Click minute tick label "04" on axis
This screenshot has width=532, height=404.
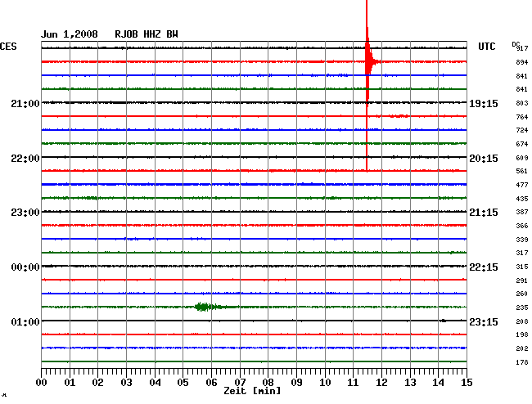coord(155,383)
